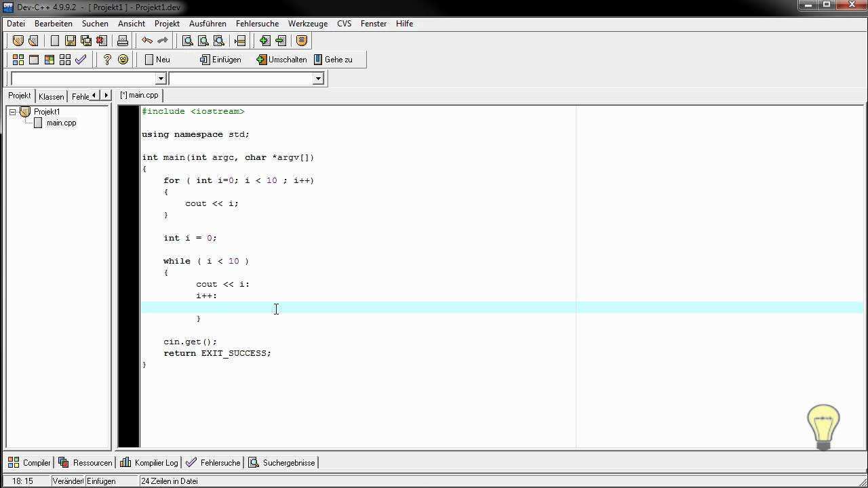The height and width of the screenshot is (488, 868).
Task: Start debugging with the checkmark icon
Action: pyautogui.click(x=81, y=60)
